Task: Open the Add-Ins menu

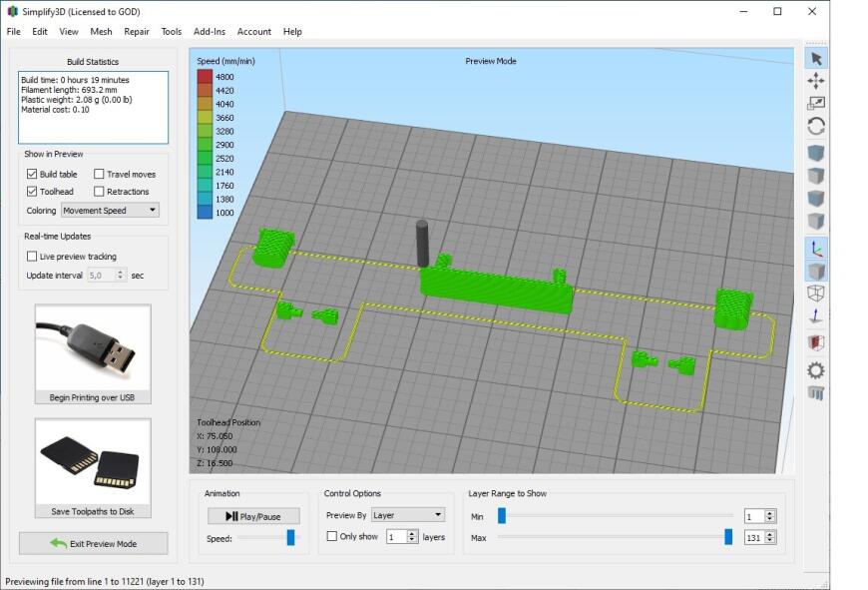Action: pyautogui.click(x=210, y=32)
